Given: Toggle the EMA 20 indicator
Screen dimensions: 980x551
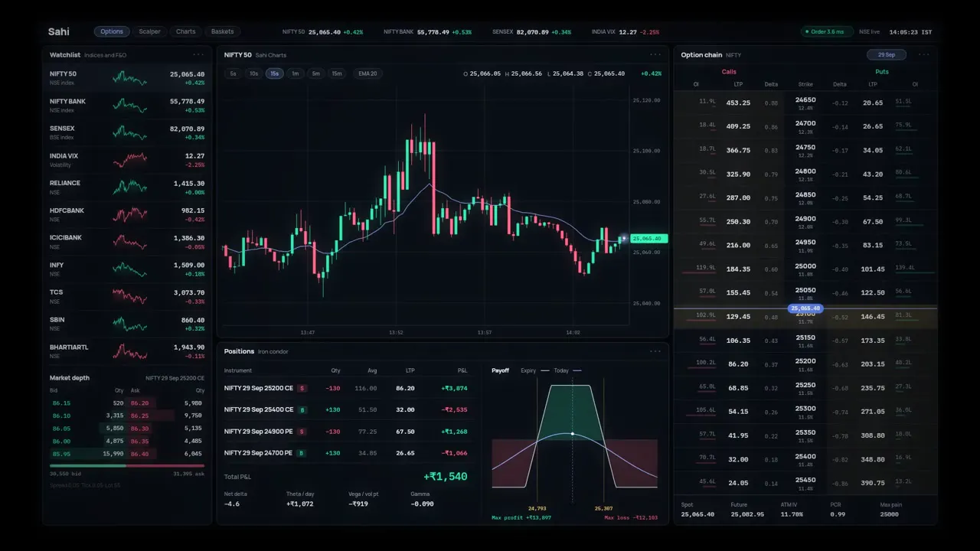Looking at the screenshot, I should tap(367, 73).
